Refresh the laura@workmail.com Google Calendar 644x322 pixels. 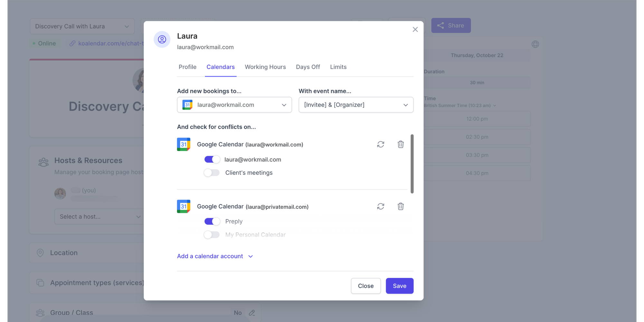(381, 144)
